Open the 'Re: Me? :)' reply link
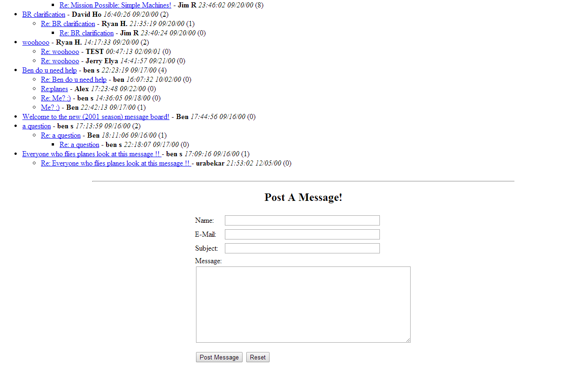This screenshot has width=588, height=372. 56,98
